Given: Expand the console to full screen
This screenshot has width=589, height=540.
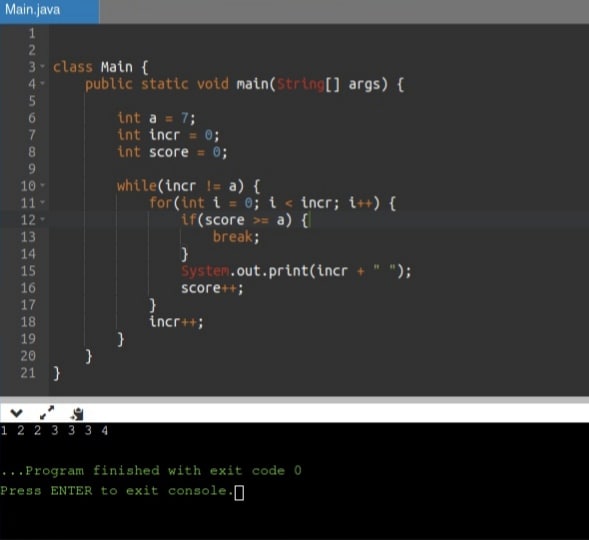Looking at the screenshot, I should pyautogui.click(x=47, y=413).
